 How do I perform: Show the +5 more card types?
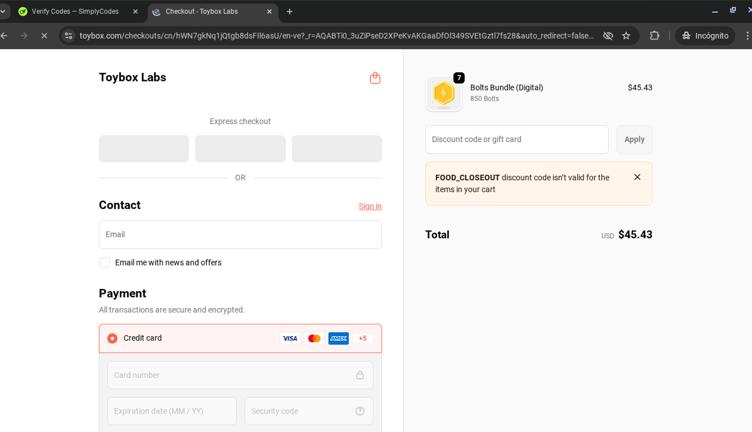(x=363, y=338)
